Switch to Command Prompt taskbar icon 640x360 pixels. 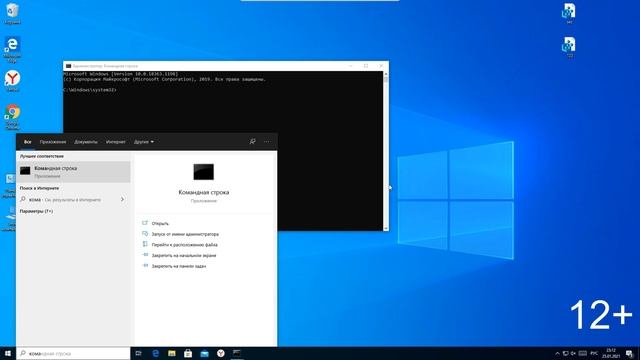pos(237,353)
